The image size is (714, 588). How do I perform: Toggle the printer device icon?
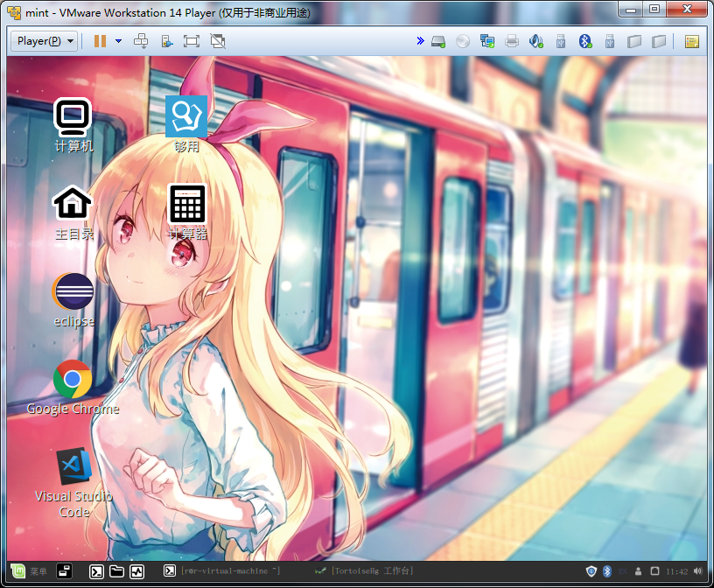pyautogui.click(x=512, y=41)
